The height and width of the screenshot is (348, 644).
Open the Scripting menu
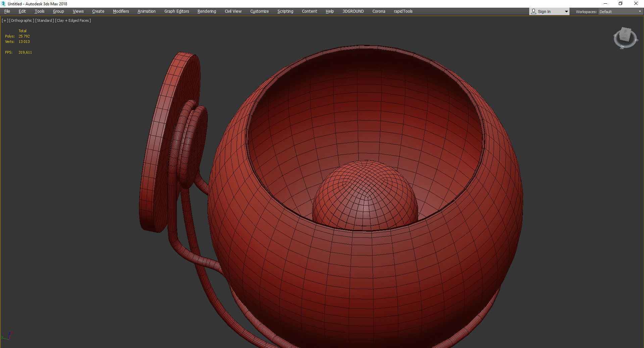(x=285, y=11)
